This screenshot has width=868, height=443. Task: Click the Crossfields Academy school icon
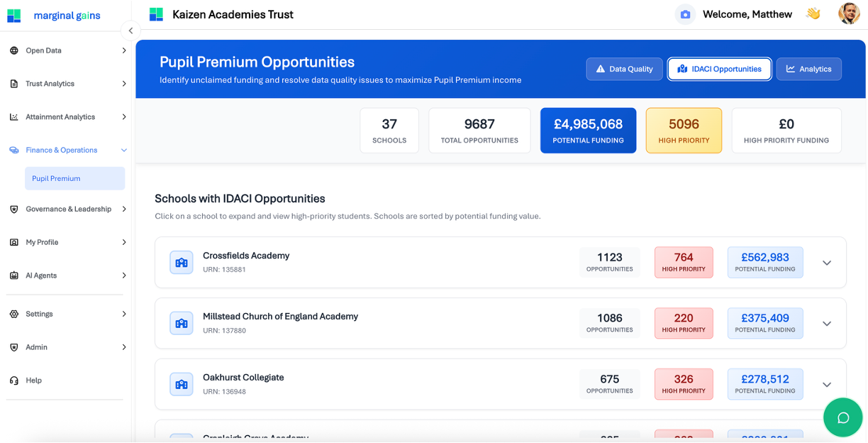182,263
